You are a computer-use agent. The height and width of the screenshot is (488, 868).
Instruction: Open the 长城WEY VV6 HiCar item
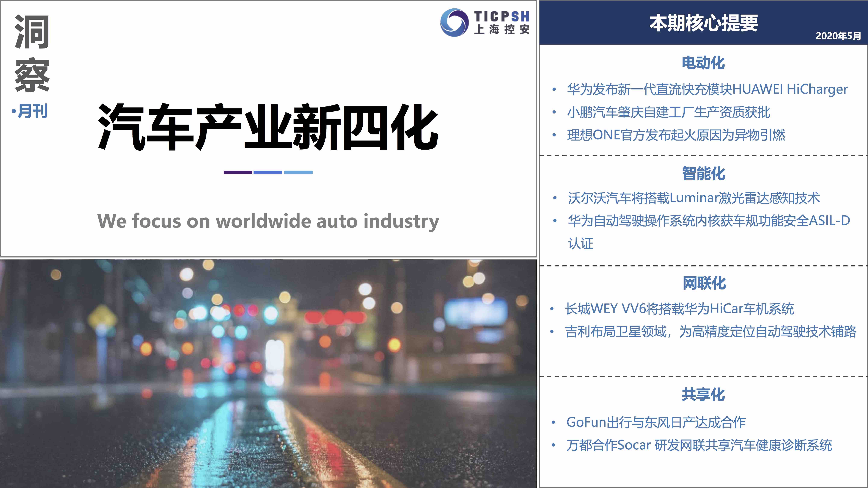[x=679, y=308]
